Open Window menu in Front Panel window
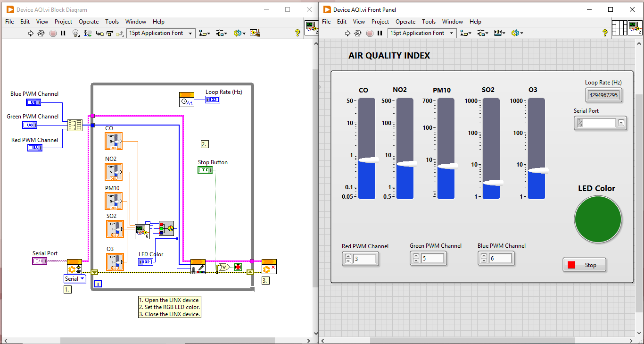The height and width of the screenshot is (344, 644). [453, 22]
